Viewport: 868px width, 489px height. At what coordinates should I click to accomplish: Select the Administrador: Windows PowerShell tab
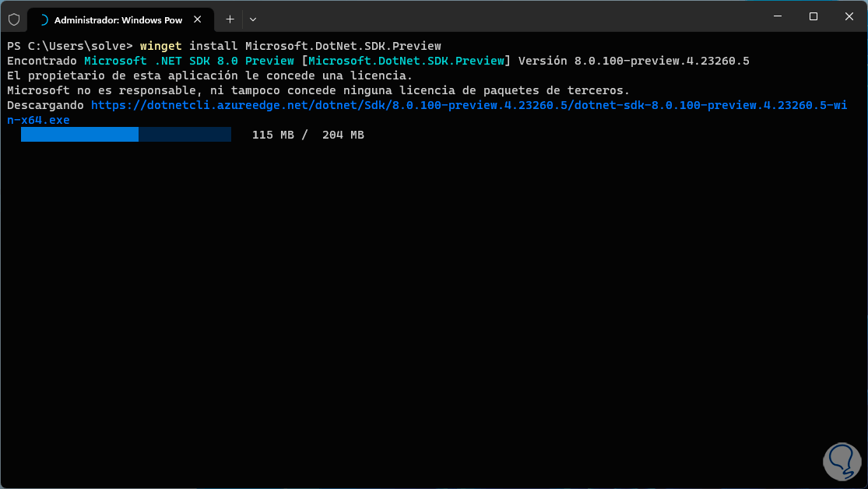click(x=118, y=20)
